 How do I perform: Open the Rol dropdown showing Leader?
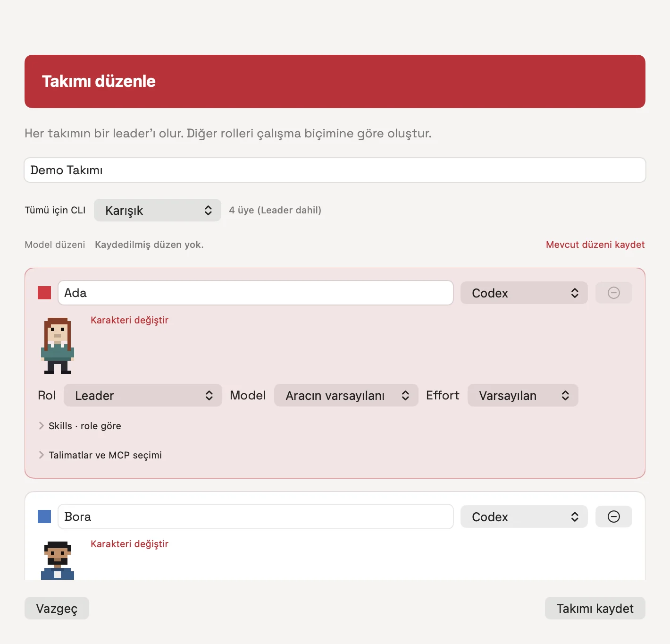143,395
